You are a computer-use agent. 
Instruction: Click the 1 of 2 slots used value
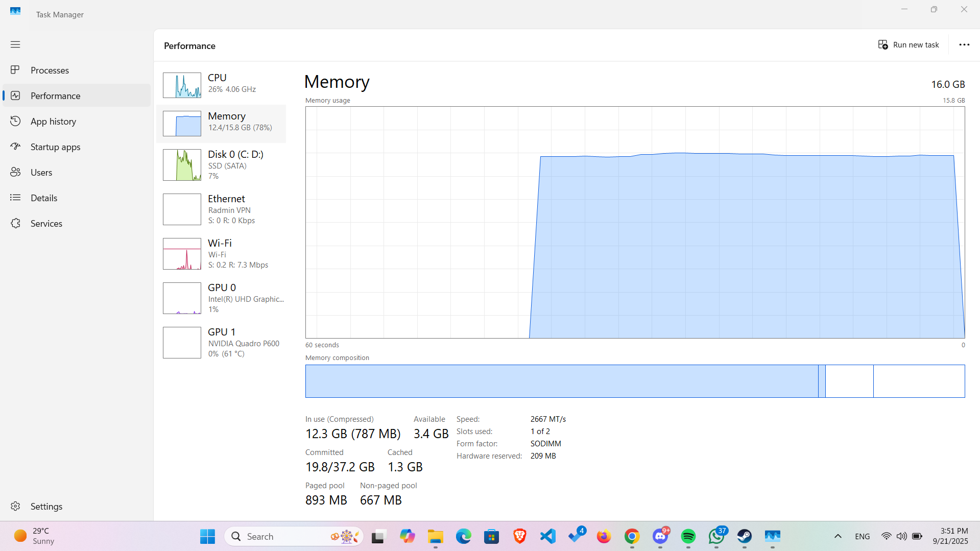540,431
